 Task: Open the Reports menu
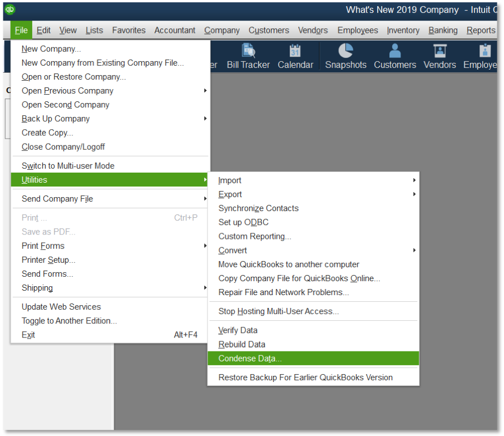(481, 30)
